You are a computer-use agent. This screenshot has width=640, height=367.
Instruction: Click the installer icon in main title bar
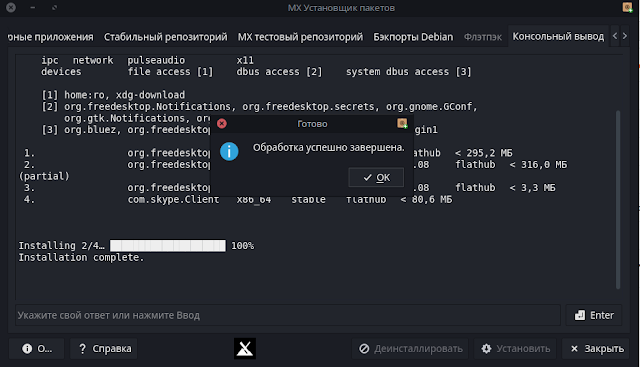pos(627,7)
